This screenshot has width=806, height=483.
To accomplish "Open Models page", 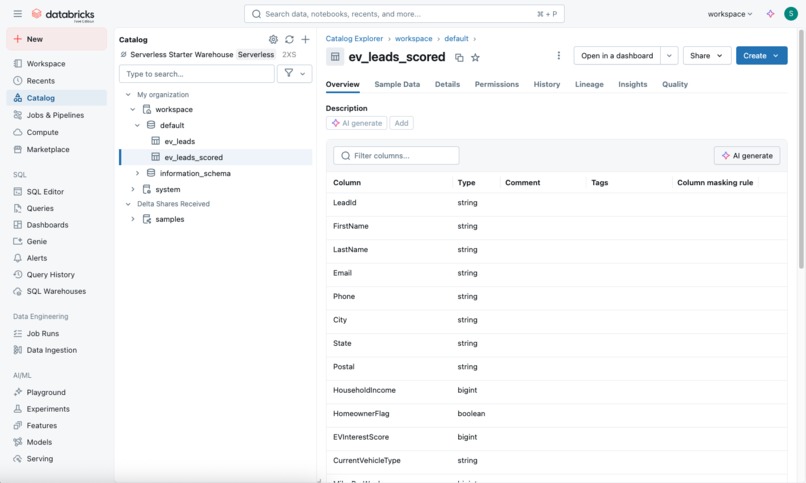I will [x=57, y=442].
